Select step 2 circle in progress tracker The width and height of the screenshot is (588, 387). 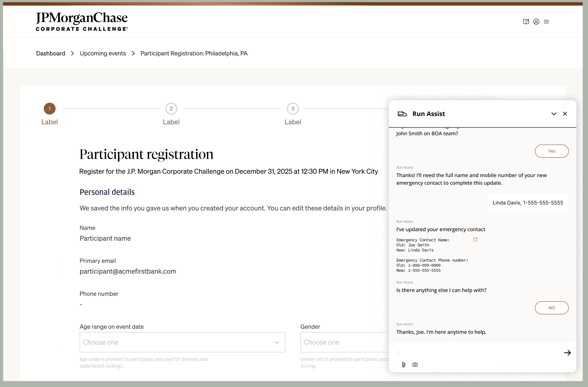[171, 109]
